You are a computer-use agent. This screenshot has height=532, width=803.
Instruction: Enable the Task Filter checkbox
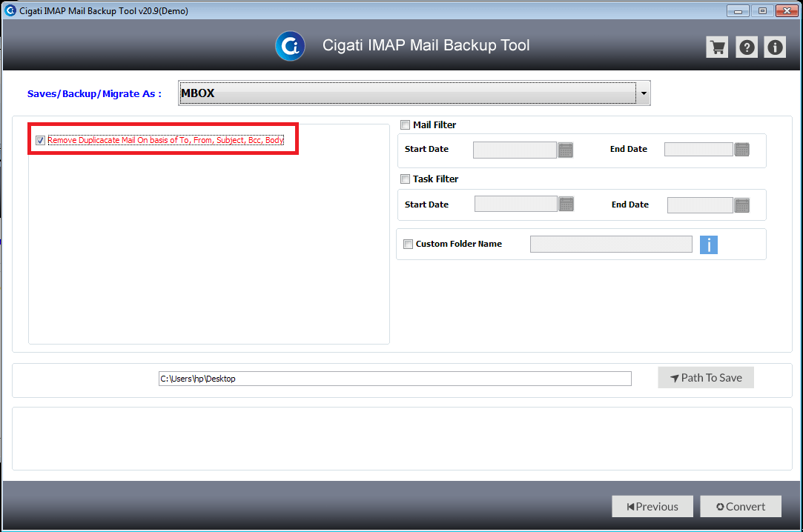[405, 179]
